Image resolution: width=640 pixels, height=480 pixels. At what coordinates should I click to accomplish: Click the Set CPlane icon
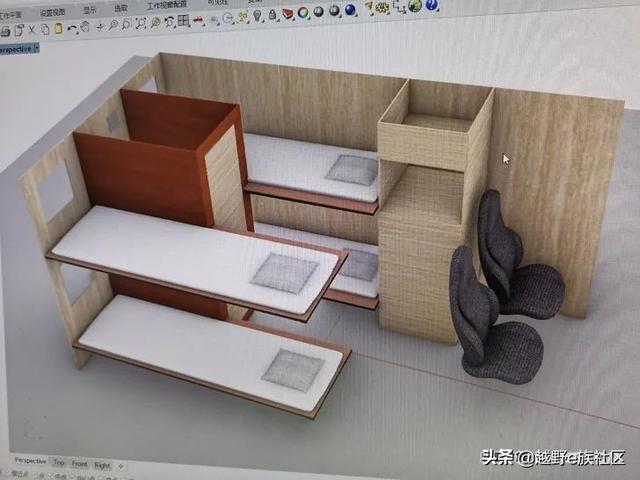coord(214,19)
